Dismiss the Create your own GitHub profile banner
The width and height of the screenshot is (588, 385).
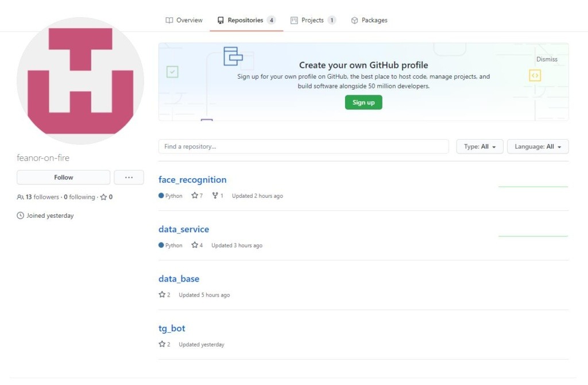click(x=547, y=59)
